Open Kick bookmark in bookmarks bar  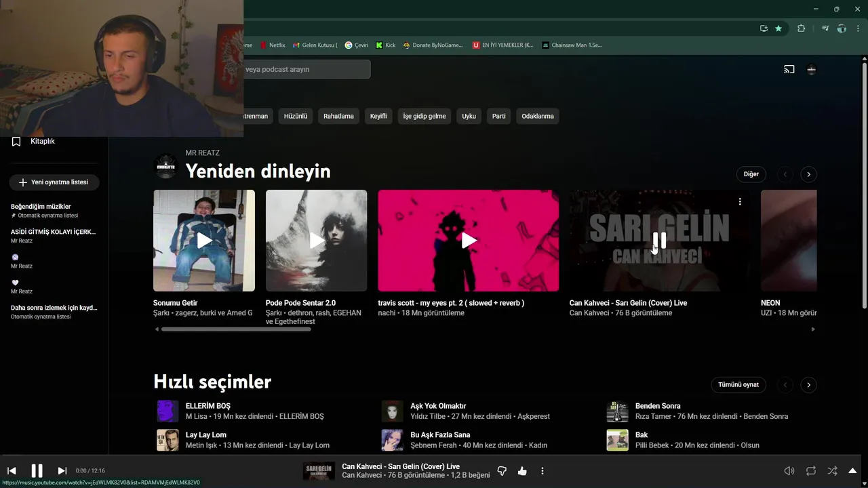tap(386, 45)
